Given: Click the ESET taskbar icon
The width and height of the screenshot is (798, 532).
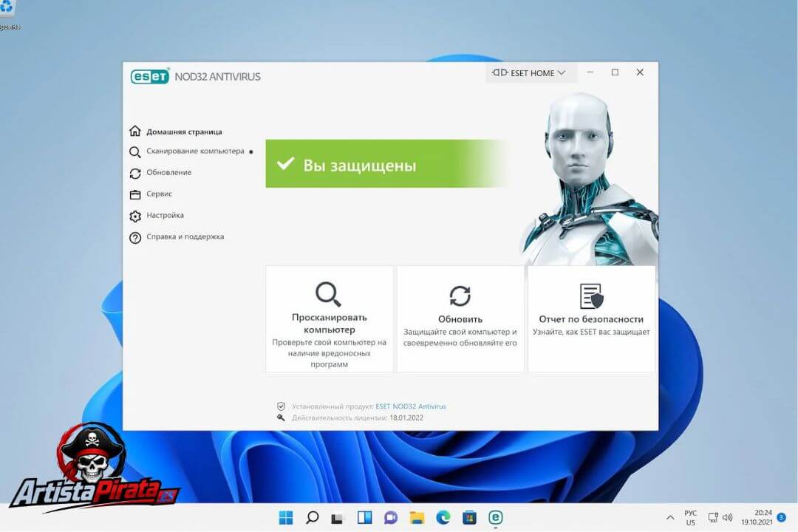Looking at the screenshot, I should click(x=496, y=518).
